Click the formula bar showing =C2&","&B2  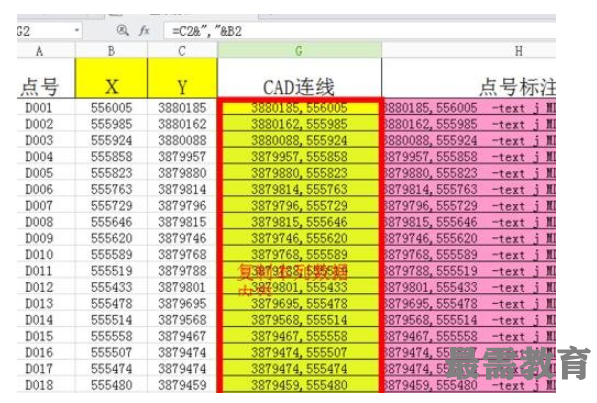coord(359,31)
